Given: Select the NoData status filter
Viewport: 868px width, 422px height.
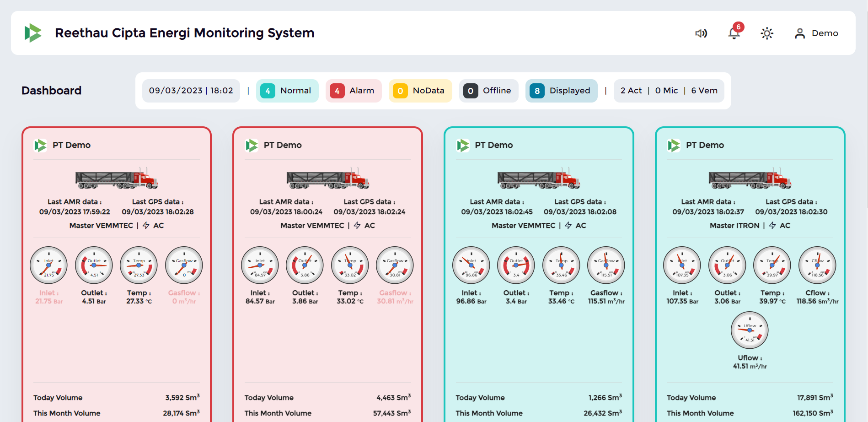Looking at the screenshot, I should (420, 91).
